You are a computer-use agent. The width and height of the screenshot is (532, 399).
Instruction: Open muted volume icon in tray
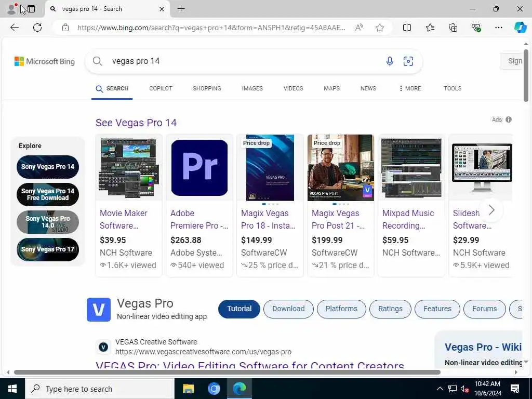(465, 389)
